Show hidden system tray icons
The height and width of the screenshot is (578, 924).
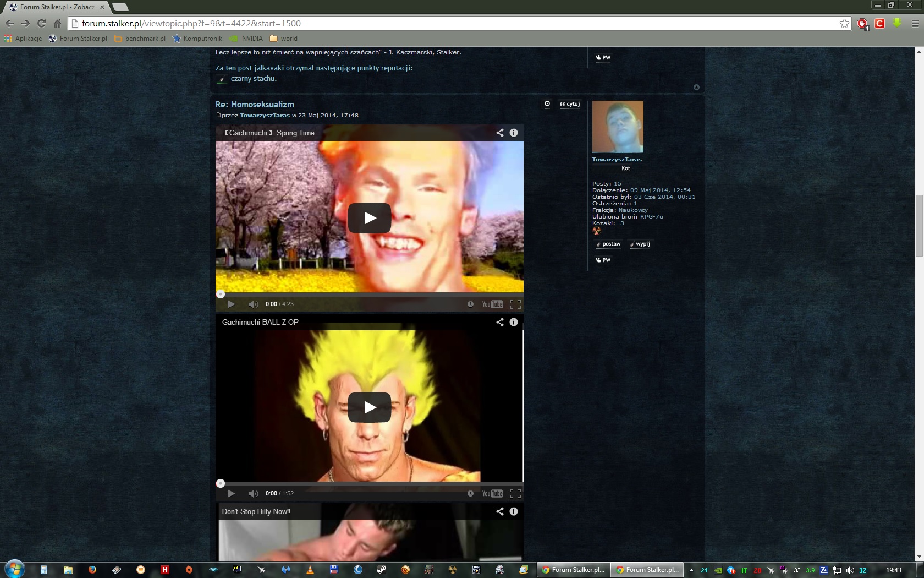point(691,570)
